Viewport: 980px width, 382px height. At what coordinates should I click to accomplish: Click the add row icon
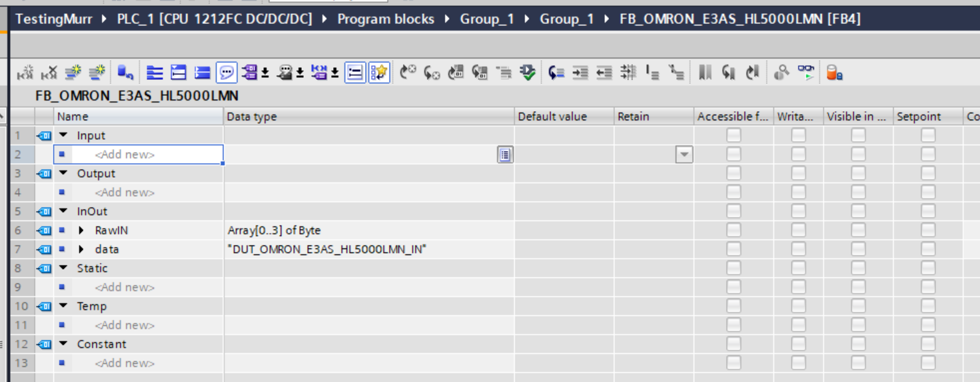[97, 72]
